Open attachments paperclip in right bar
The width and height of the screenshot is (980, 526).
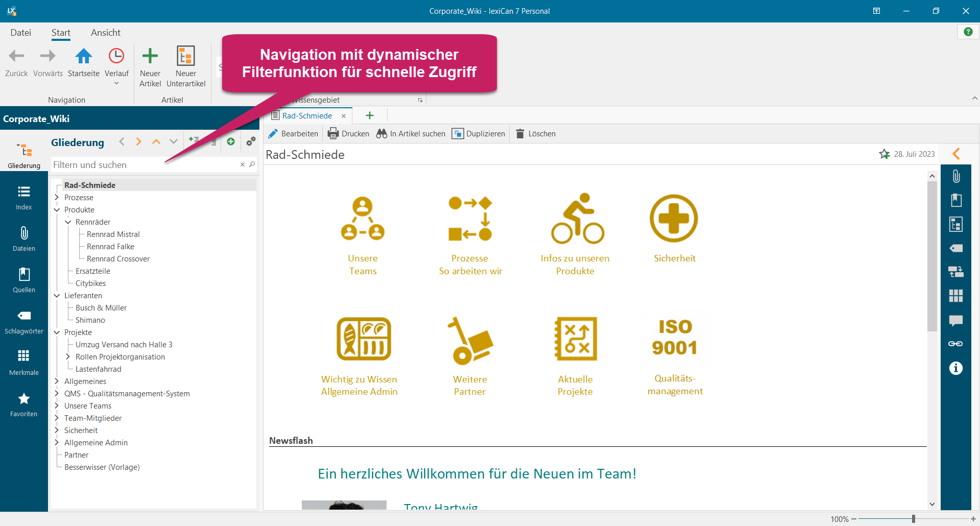pyautogui.click(x=956, y=176)
